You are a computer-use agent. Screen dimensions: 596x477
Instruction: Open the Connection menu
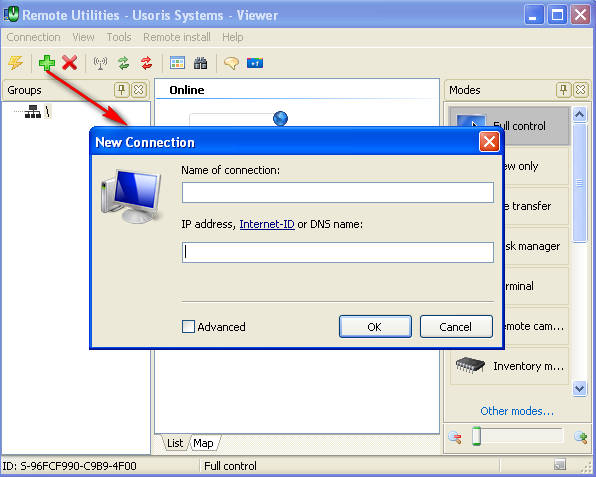tap(33, 37)
